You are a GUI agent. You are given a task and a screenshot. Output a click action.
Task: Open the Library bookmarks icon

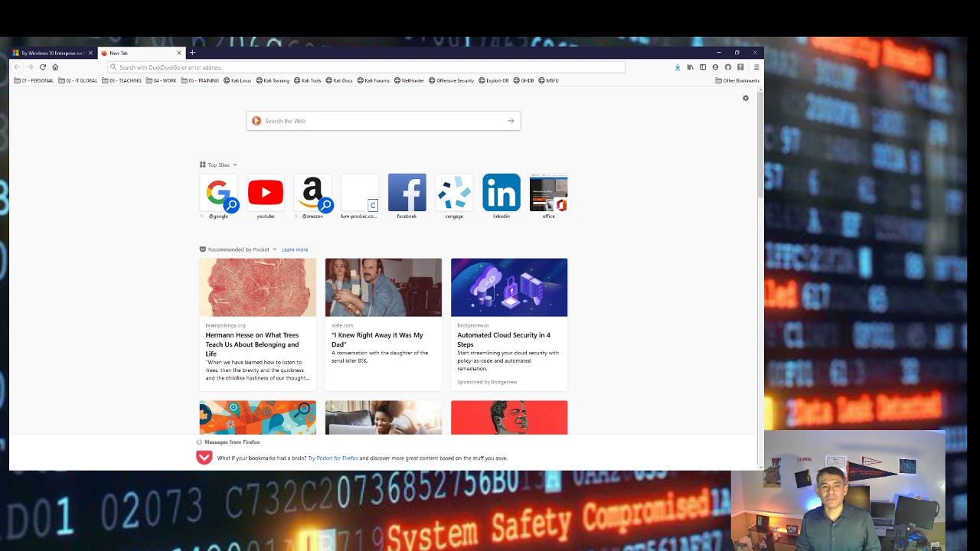tap(690, 67)
